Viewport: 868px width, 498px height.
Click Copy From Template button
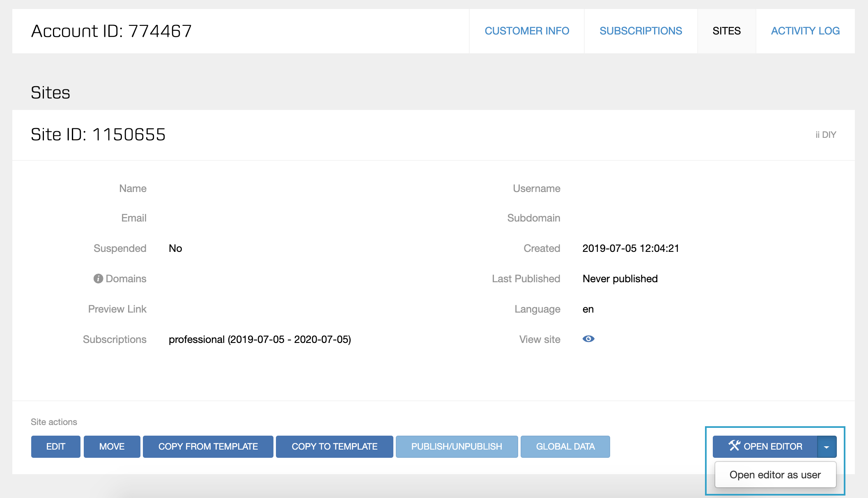(x=208, y=446)
